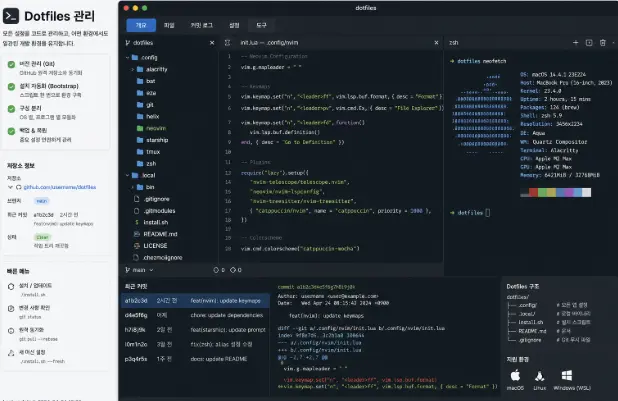Toggle the green check beside 백업 & 복원

tap(11, 131)
